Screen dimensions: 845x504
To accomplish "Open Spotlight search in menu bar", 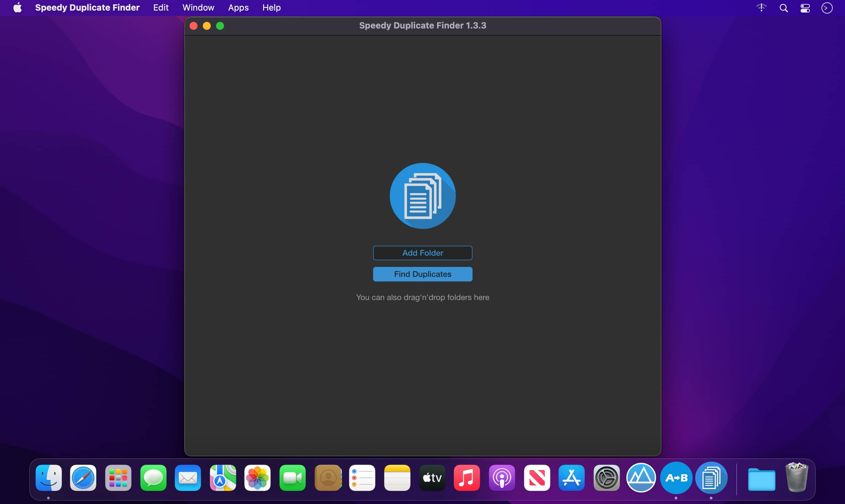I will pos(783,8).
